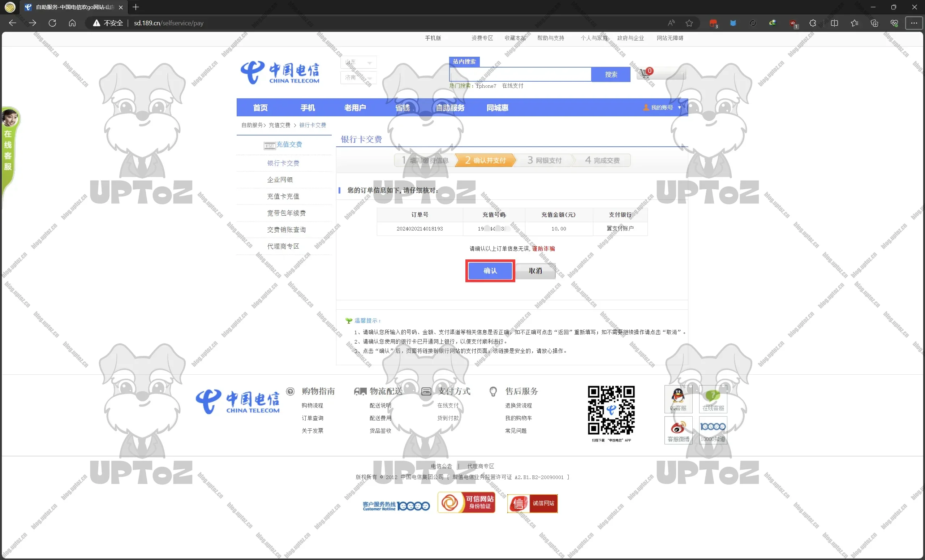
Task: Open the 同城惠 navigation tab
Action: pos(497,108)
